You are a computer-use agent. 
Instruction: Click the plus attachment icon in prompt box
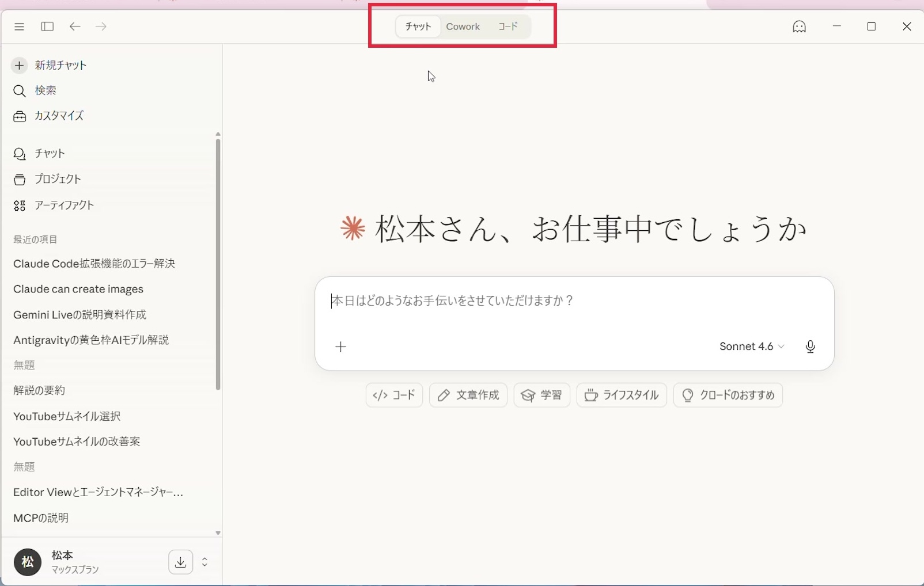click(x=341, y=347)
